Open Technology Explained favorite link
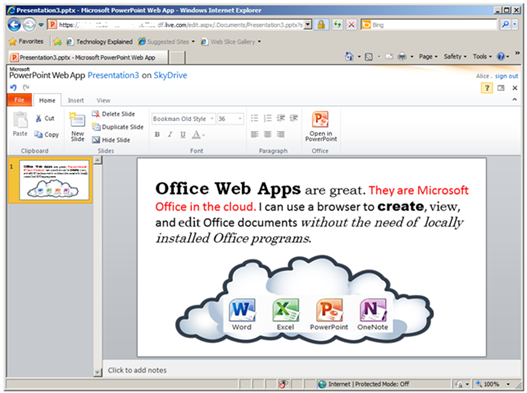 tap(99, 42)
